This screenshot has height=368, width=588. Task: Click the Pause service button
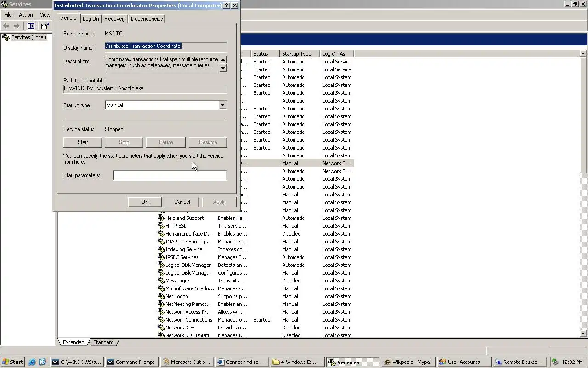click(166, 142)
